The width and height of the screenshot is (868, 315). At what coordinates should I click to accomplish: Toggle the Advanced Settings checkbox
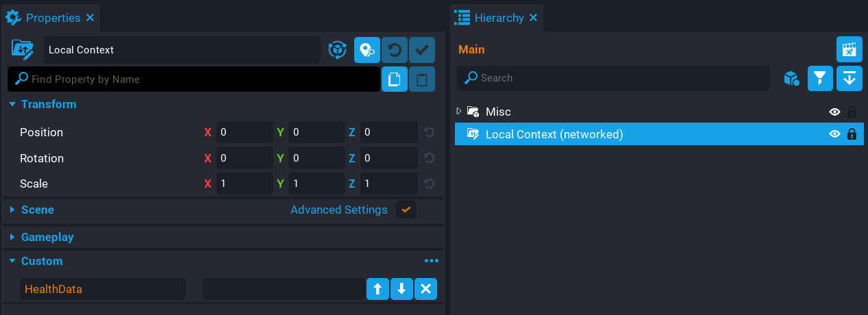[406, 210]
